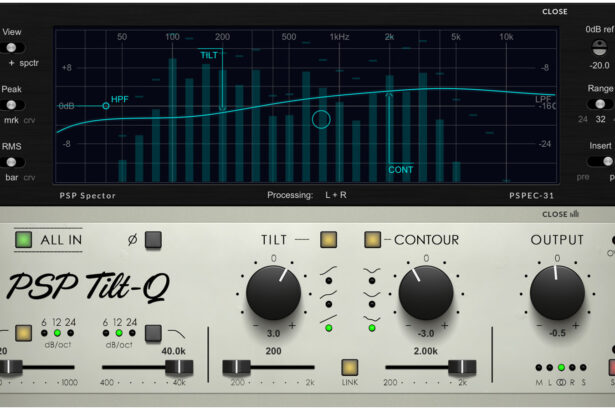Screen dimensions: 615x410
Task: Select the 24 dB/oct LED for the high-pass filter
Action: tap(71, 333)
